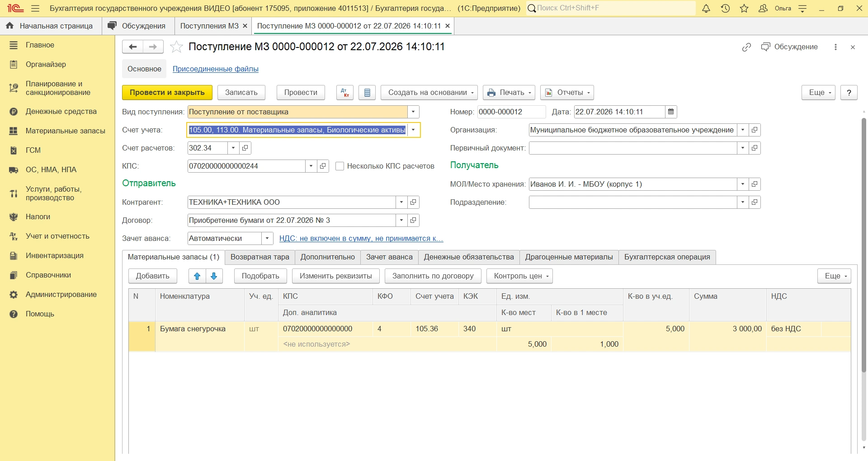Open Организация record icon

(755, 130)
